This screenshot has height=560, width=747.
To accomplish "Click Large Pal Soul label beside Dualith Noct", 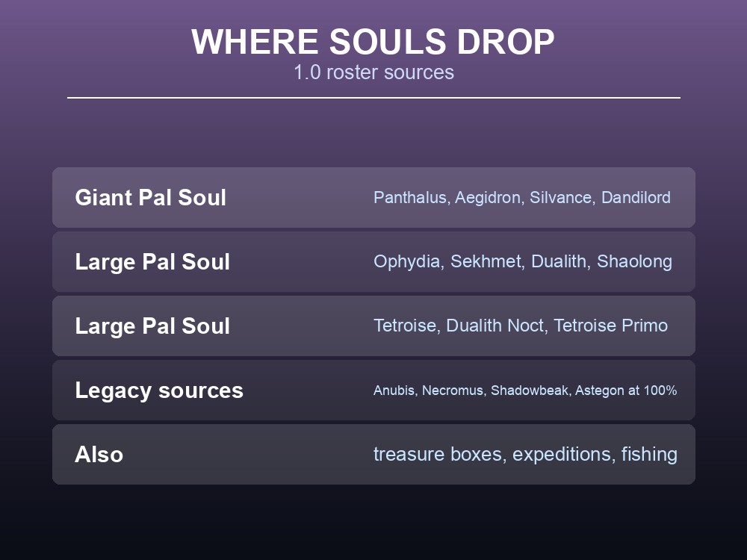I will 152,326.
